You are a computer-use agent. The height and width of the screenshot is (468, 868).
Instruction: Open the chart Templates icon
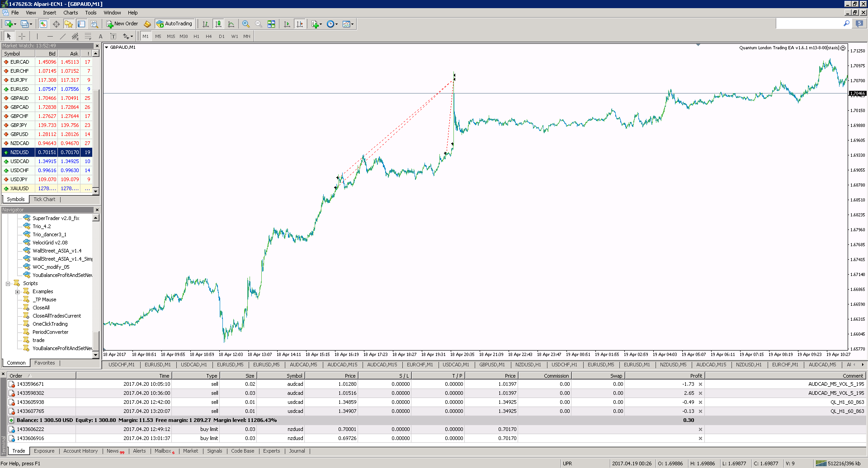pyautogui.click(x=346, y=24)
